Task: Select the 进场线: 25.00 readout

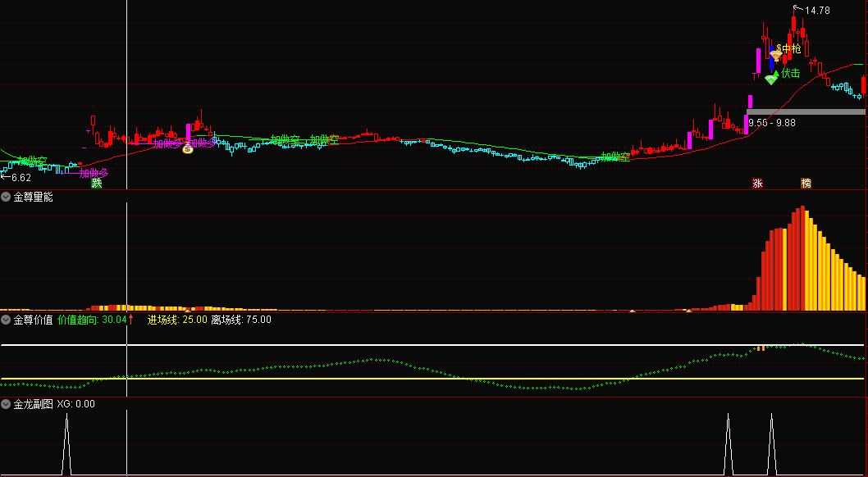Action: point(177,319)
